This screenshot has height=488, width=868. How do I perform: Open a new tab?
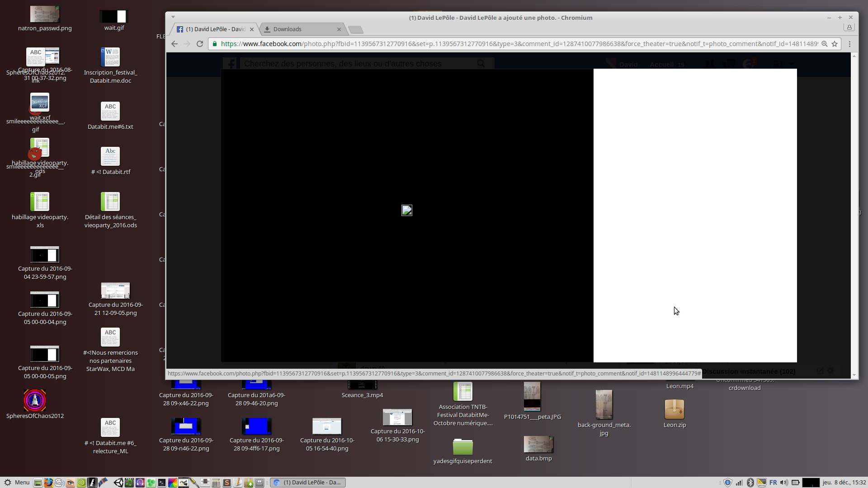[x=356, y=30]
